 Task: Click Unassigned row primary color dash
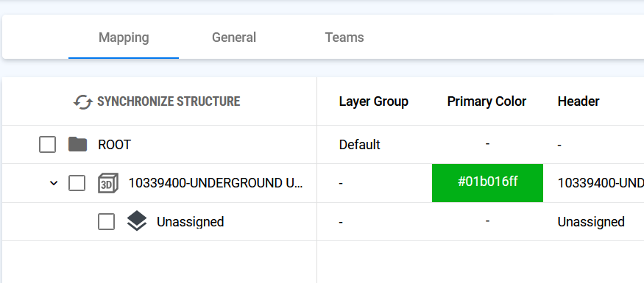click(x=487, y=221)
